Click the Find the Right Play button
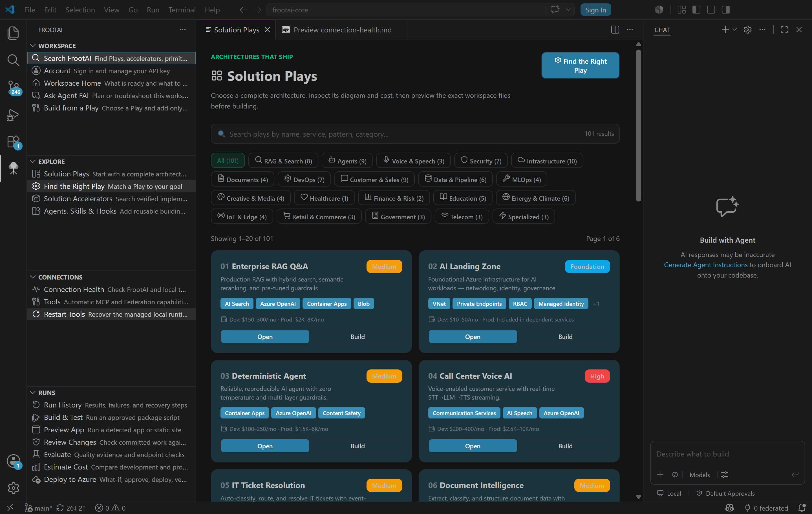This screenshot has width=812, height=514. [580, 65]
